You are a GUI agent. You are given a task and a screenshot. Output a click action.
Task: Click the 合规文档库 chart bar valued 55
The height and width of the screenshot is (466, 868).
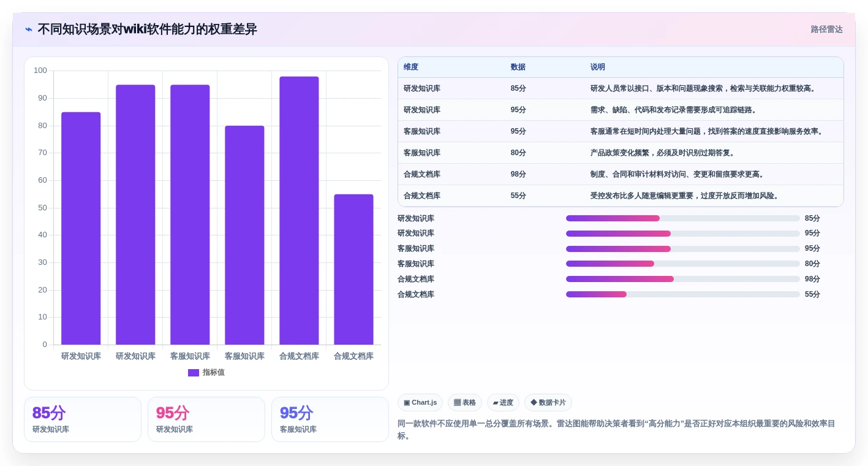click(x=353, y=269)
